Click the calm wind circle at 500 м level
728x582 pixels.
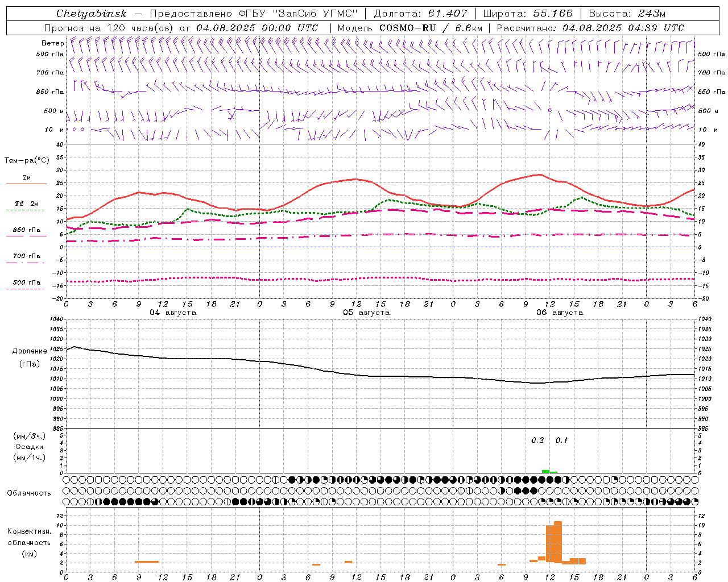coord(550,110)
